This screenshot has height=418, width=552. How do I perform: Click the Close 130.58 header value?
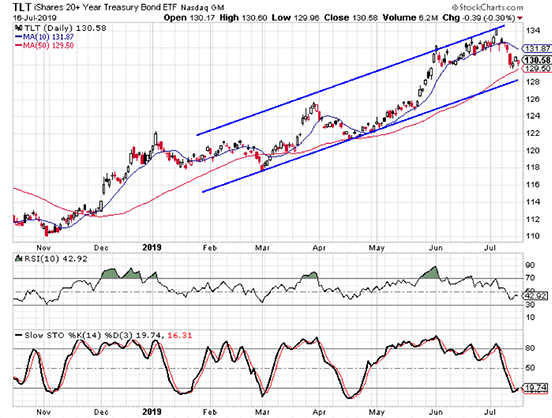tap(351, 18)
